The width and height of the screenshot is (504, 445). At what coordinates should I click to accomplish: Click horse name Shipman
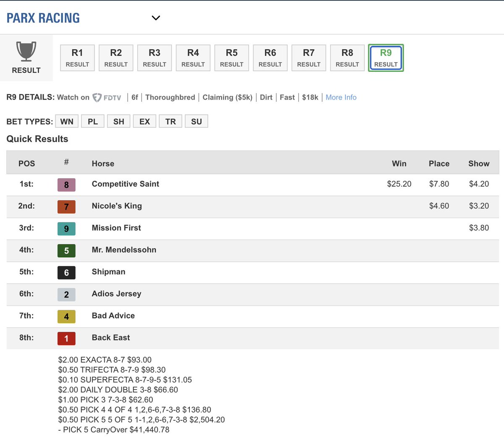[108, 272]
